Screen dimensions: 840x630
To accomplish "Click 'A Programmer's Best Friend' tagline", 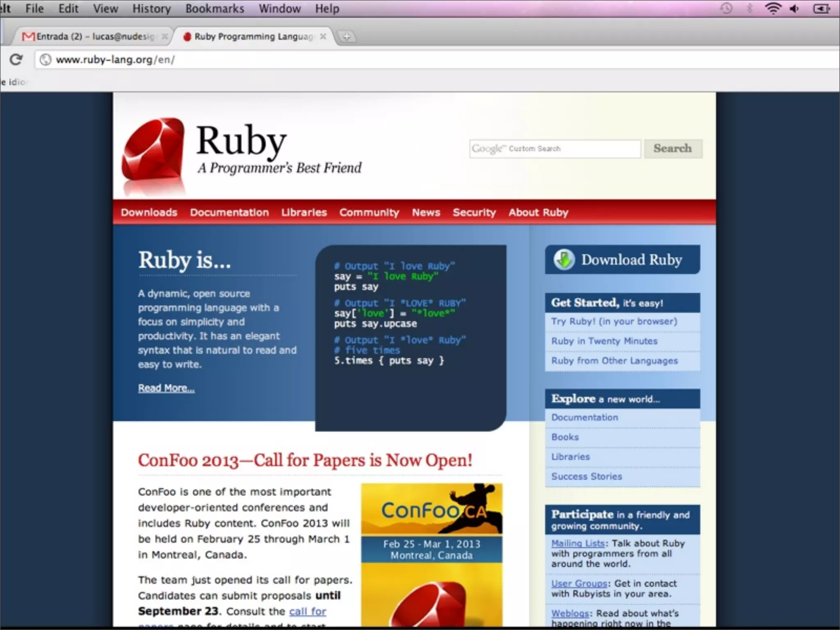I will [279, 168].
